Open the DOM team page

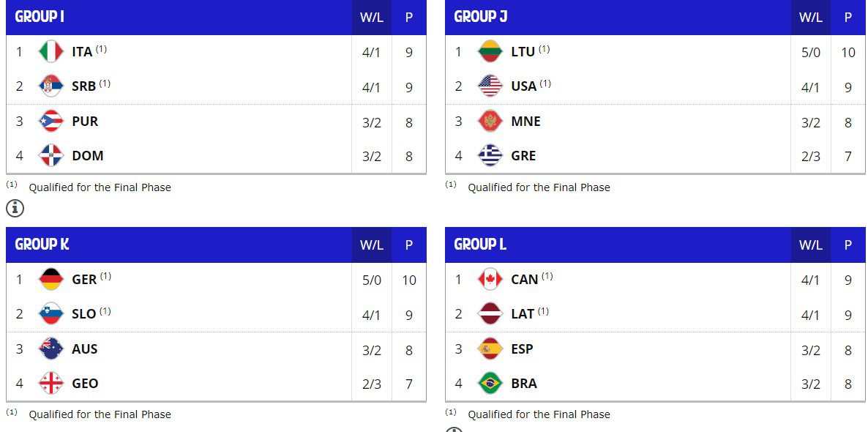click(x=87, y=156)
